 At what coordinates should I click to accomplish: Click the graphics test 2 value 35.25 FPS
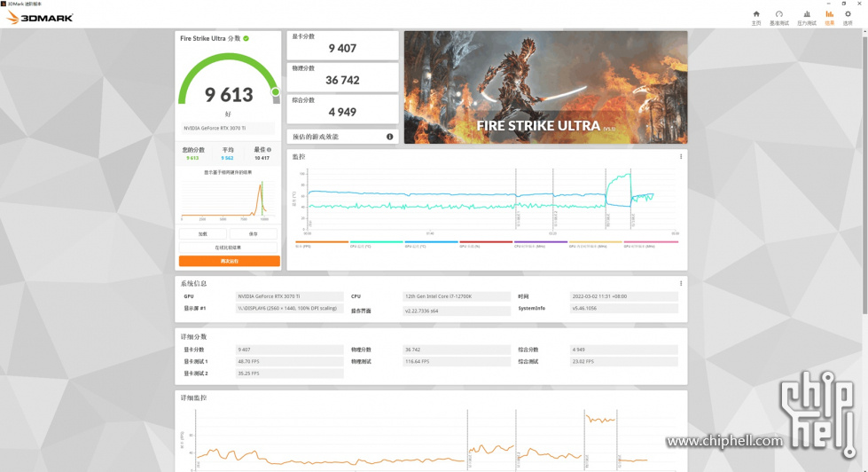290,374
